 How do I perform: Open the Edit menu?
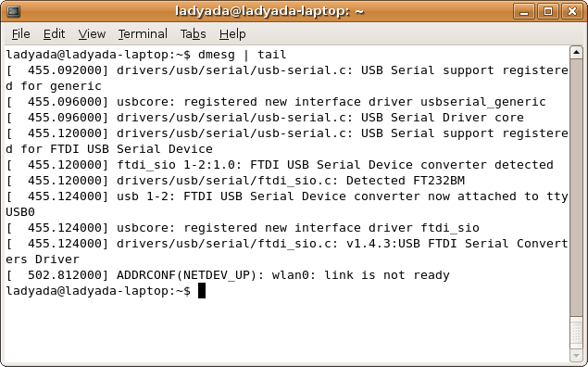[x=54, y=34]
